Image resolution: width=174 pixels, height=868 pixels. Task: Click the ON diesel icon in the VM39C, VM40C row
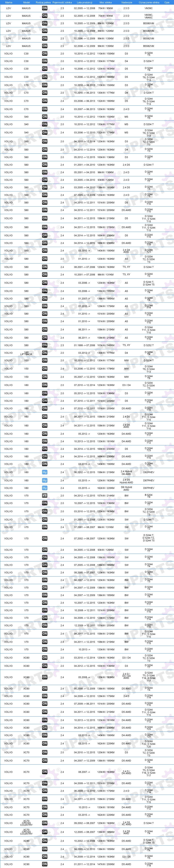(x=45, y=16)
